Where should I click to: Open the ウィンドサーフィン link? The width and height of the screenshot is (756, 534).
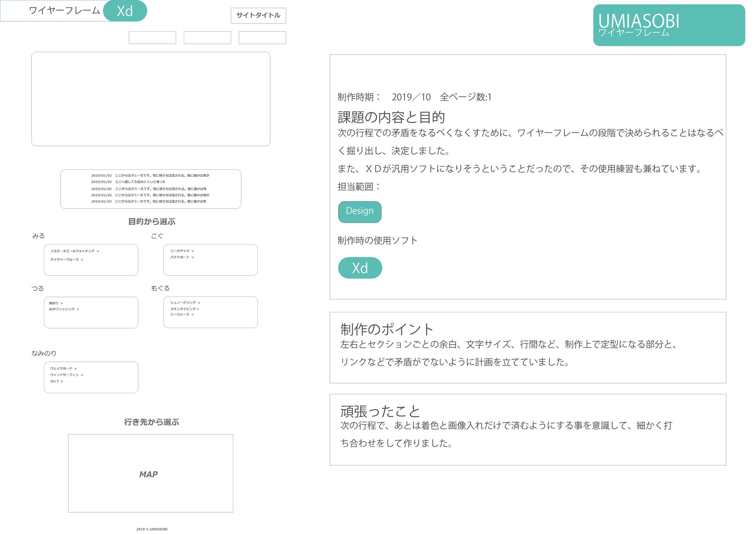coord(66,375)
